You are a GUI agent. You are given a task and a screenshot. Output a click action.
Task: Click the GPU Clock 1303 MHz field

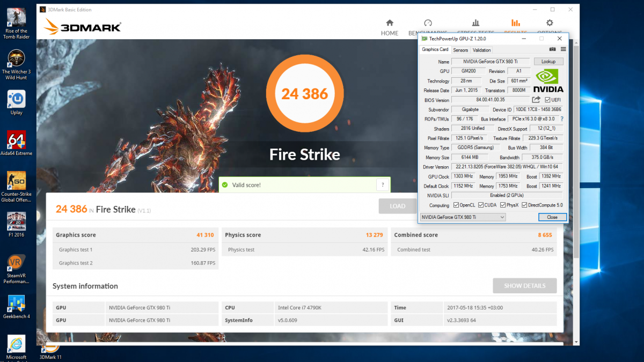click(x=463, y=176)
